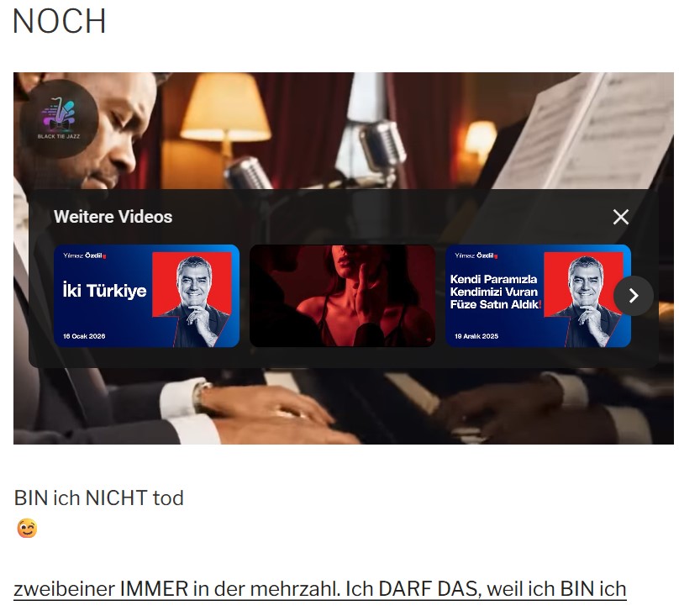
Task: Open the Black Tie Jazz channel logo
Action: pos(59,118)
